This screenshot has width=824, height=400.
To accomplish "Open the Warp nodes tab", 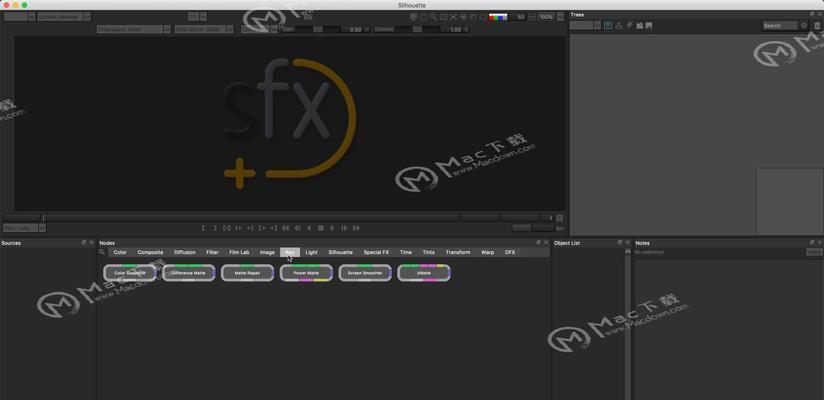I will click(487, 252).
